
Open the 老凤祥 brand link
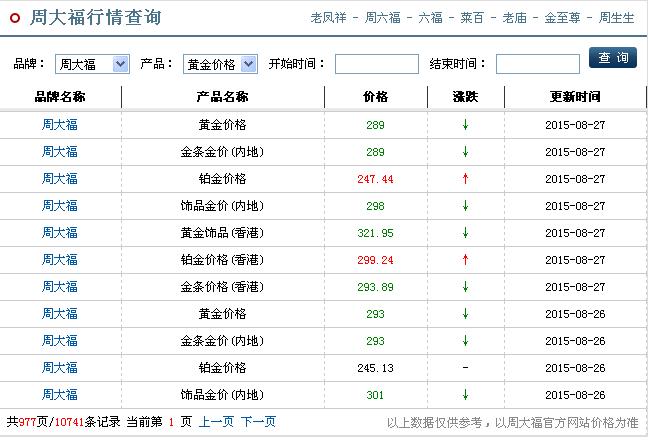(x=328, y=18)
